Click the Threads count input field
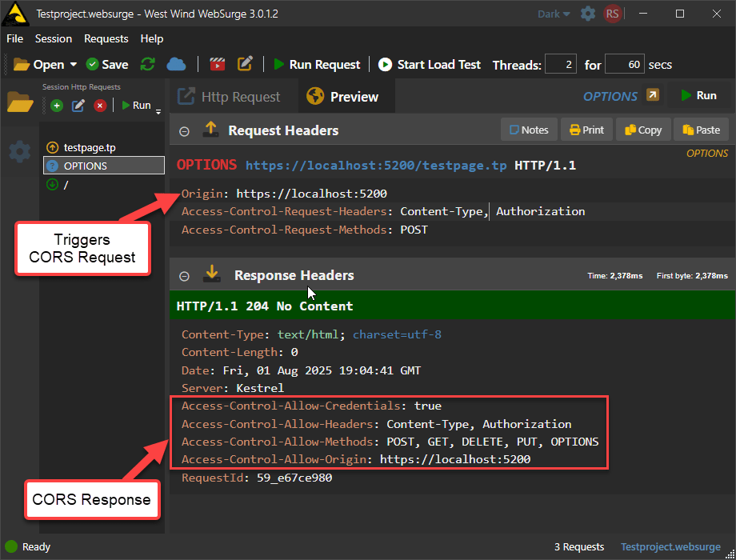736x560 pixels. (560, 65)
